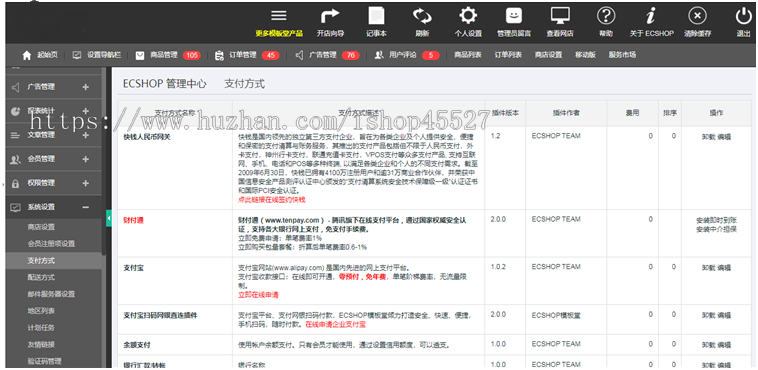Click 编辑 for 快钱人民币网关
This screenshot has height=370, width=758.
click(x=724, y=137)
